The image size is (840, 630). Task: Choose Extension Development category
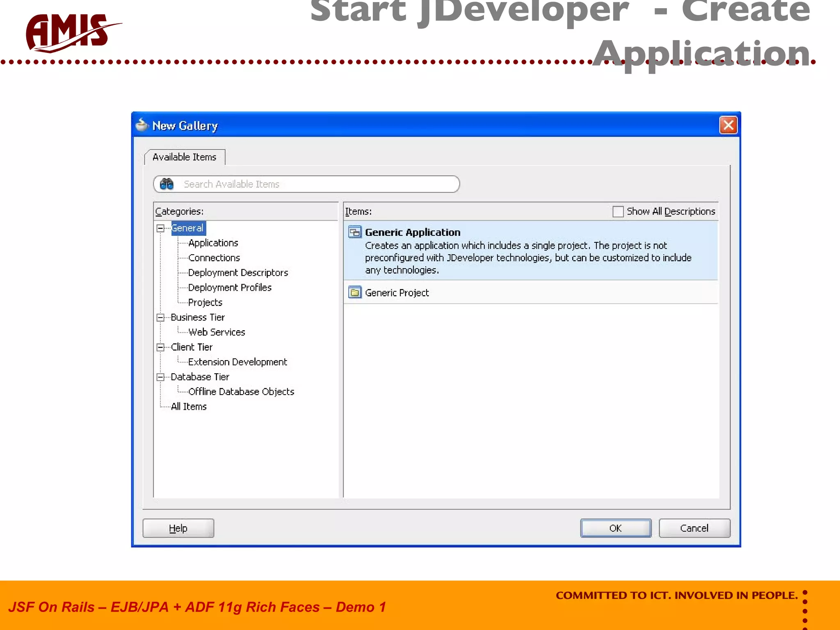tap(238, 362)
